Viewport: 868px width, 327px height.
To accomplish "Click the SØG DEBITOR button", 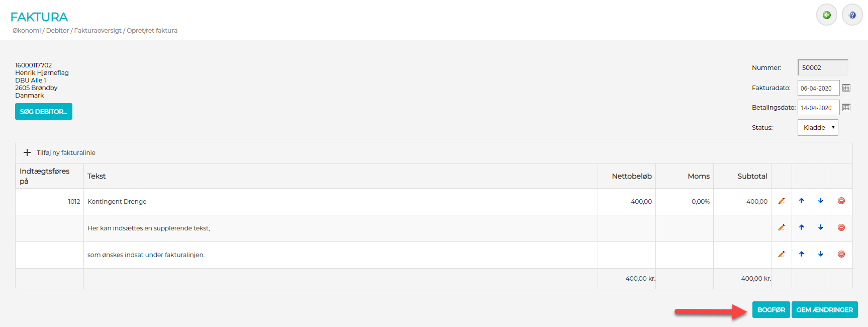I will click(x=44, y=112).
